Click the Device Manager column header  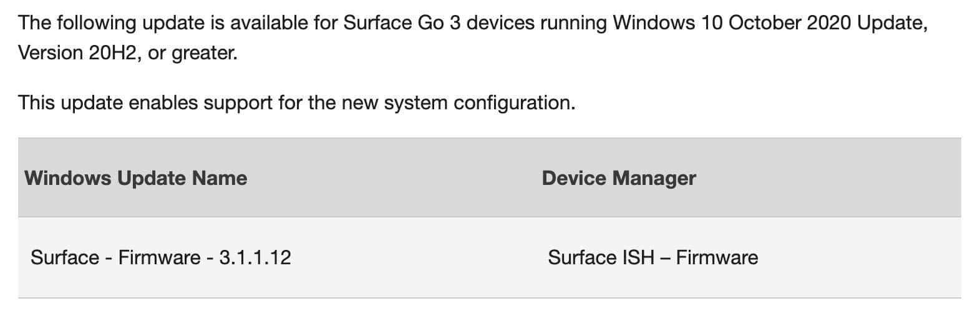pyautogui.click(x=619, y=178)
